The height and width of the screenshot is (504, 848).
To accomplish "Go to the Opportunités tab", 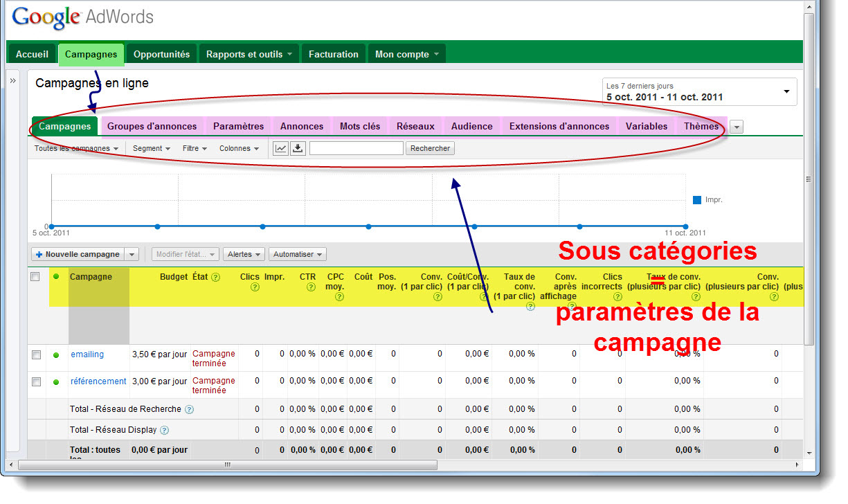I will click(x=161, y=54).
